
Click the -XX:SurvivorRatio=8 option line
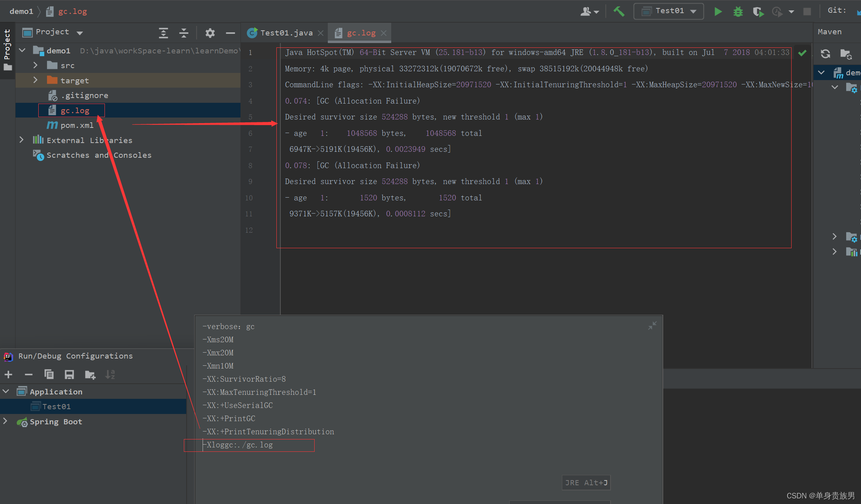tap(244, 379)
